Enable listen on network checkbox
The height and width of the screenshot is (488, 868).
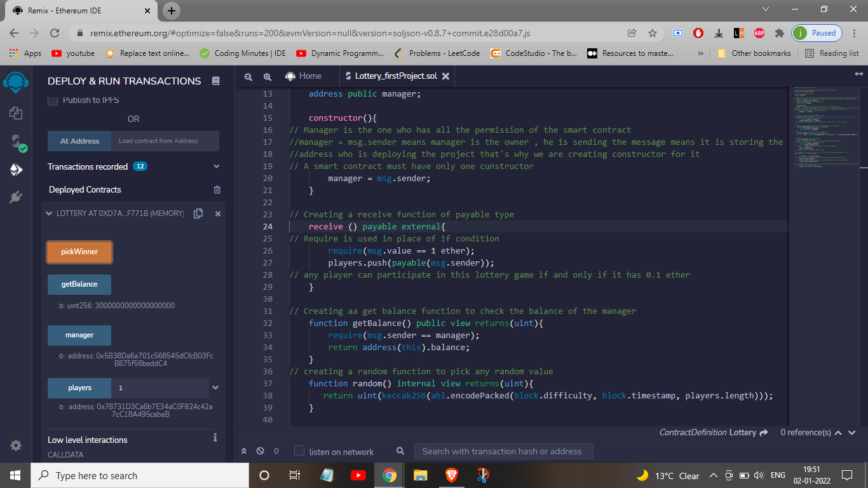tap(299, 451)
